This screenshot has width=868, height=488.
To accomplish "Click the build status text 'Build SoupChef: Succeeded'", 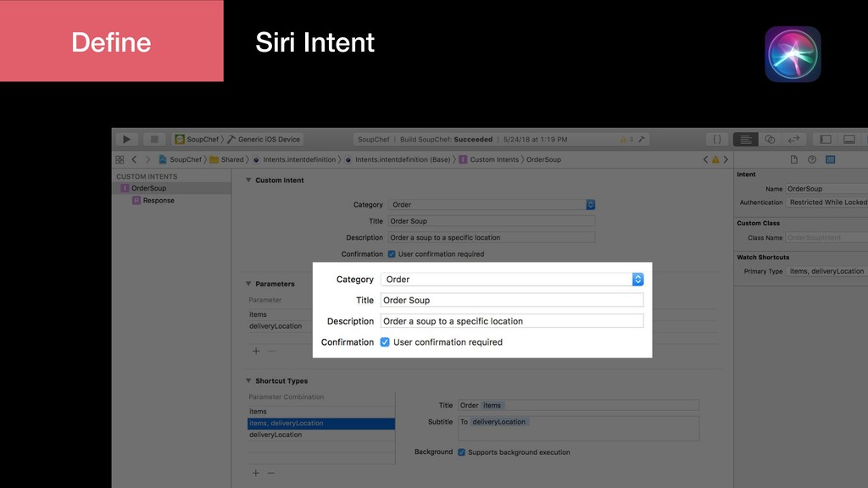I will [x=446, y=140].
